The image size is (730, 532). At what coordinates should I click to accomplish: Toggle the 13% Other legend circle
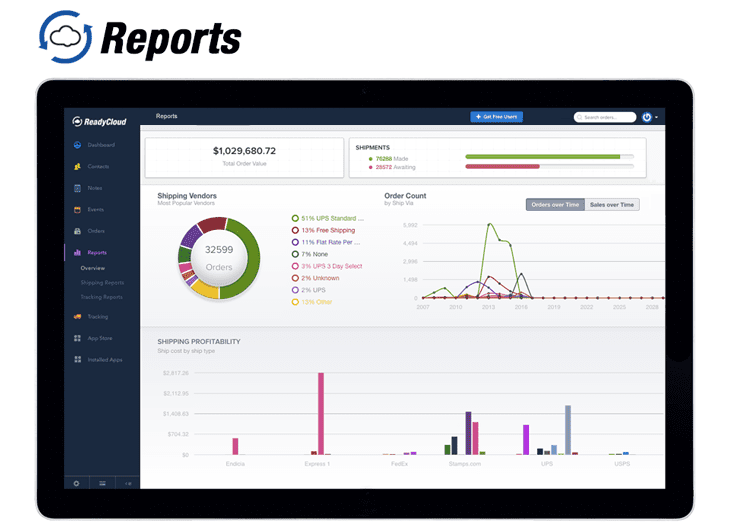click(295, 302)
